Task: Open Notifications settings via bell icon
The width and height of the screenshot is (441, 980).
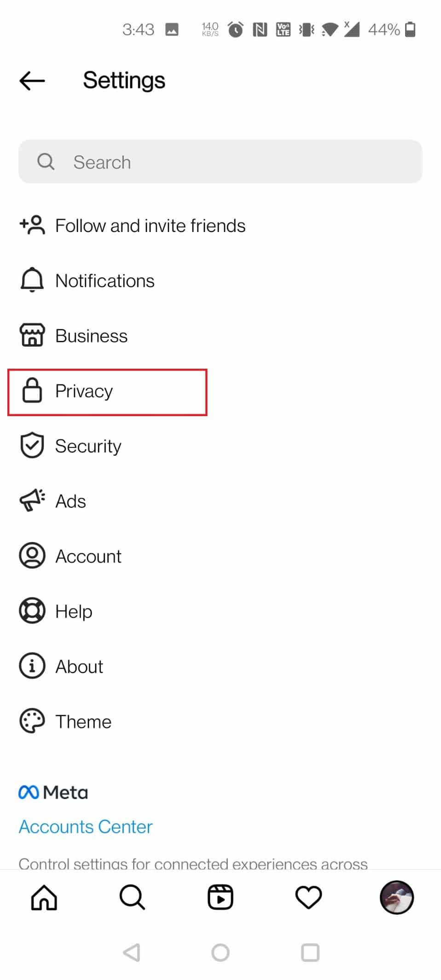Action: point(31,280)
